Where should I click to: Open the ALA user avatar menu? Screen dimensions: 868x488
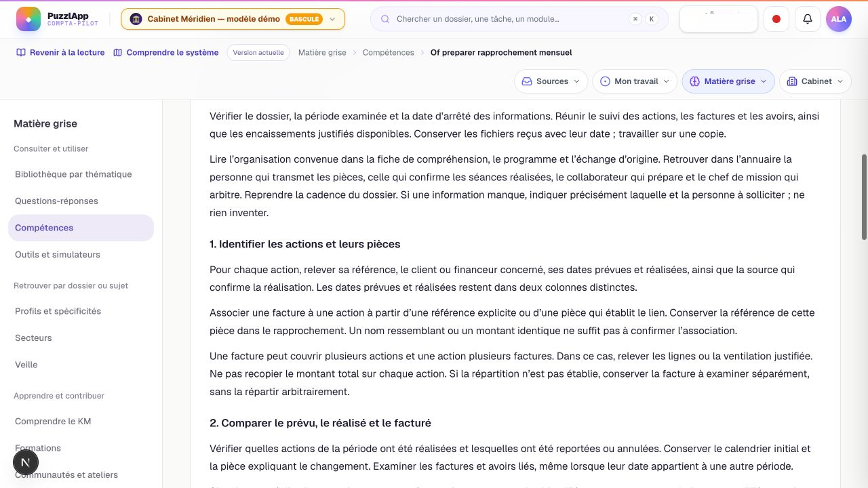pyautogui.click(x=839, y=19)
